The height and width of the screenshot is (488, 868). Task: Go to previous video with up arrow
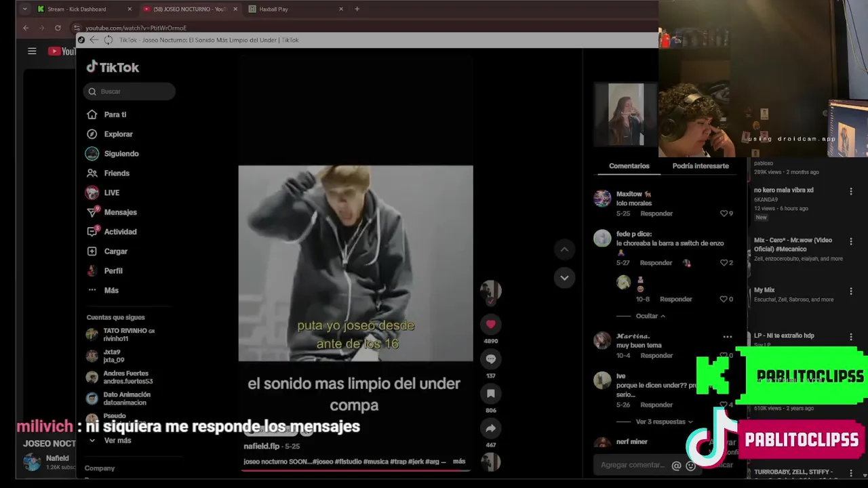pyautogui.click(x=564, y=249)
